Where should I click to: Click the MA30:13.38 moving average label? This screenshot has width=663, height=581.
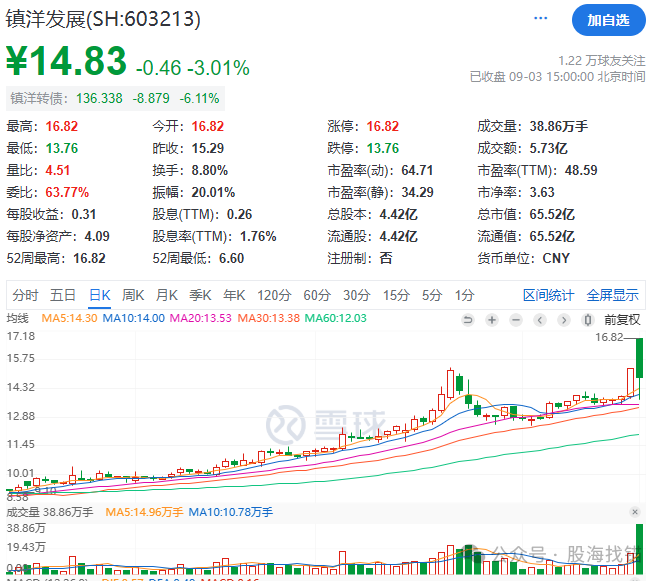tap(268, 318)
